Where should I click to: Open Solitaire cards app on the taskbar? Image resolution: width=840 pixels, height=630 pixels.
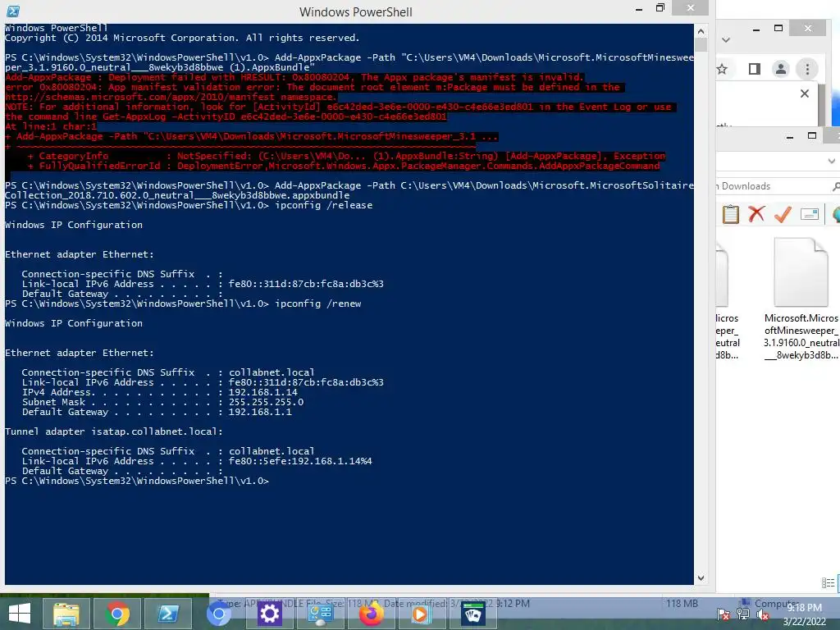point(472,614)
